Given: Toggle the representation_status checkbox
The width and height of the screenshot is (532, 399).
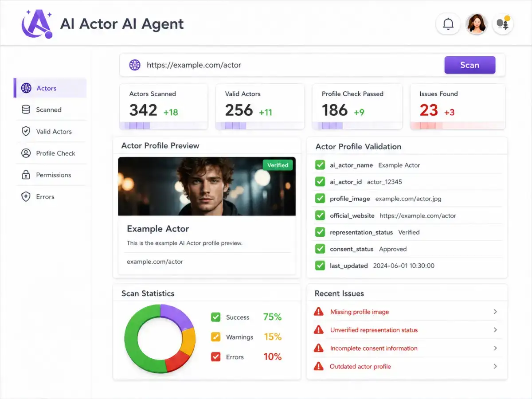Looking at the screenshot, I should click(320, 232).
